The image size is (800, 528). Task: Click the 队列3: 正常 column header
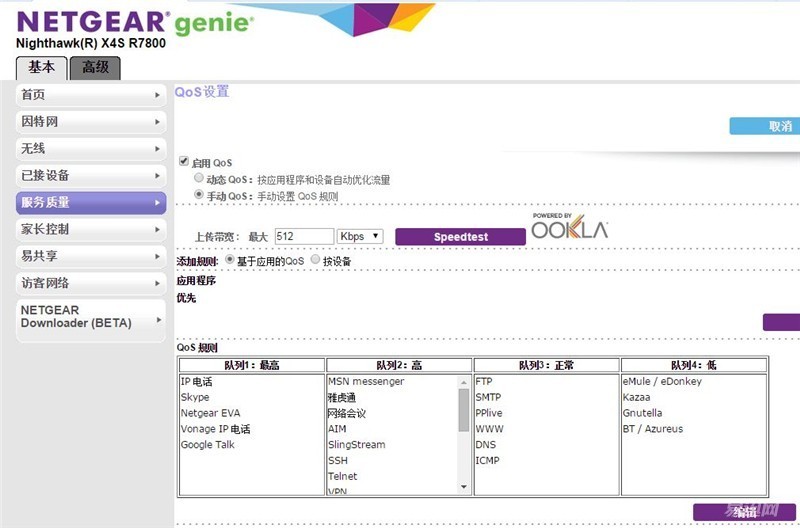[546, 365]
